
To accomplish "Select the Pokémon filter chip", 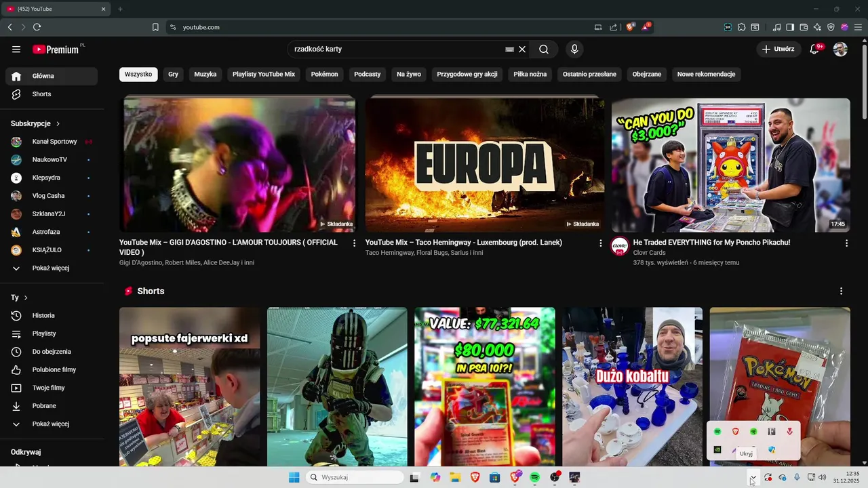I will (x=324, y=74).
